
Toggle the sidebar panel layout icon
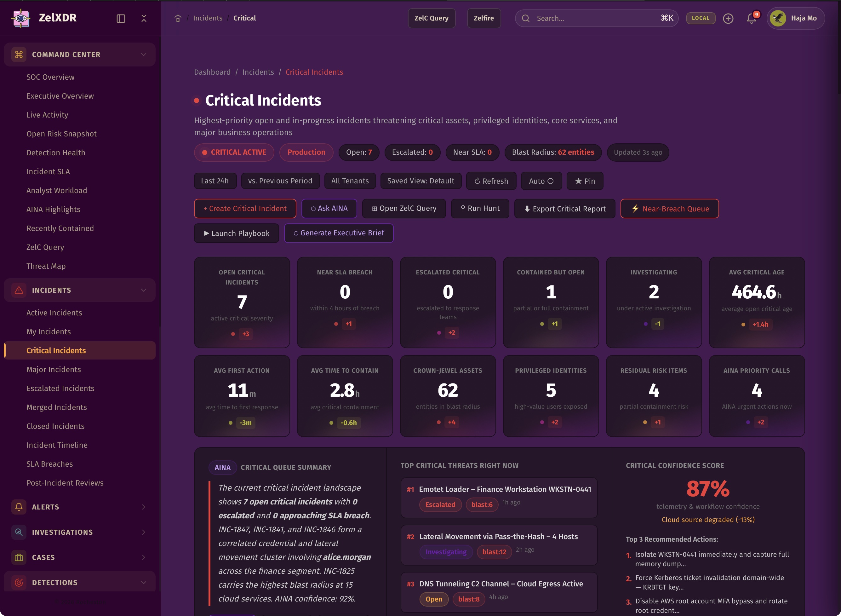121,18
